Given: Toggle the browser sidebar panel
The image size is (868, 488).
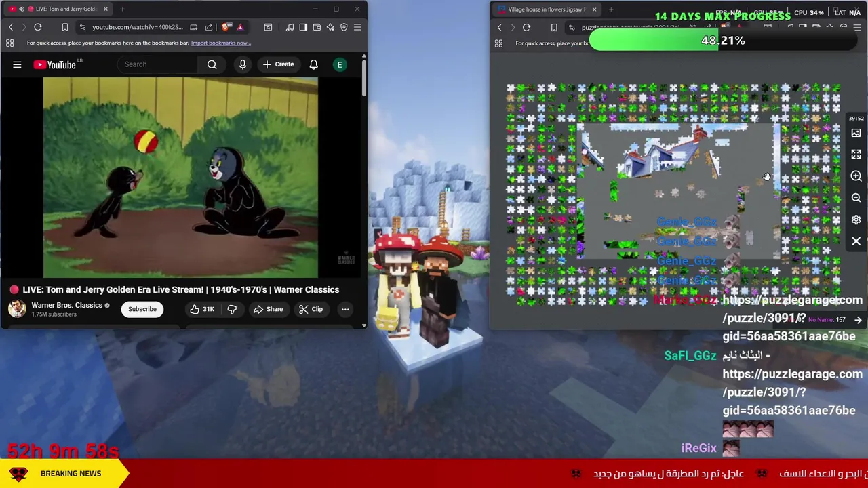Looking at the screenshot, I should pyautogui.click(x=303, y=27).
